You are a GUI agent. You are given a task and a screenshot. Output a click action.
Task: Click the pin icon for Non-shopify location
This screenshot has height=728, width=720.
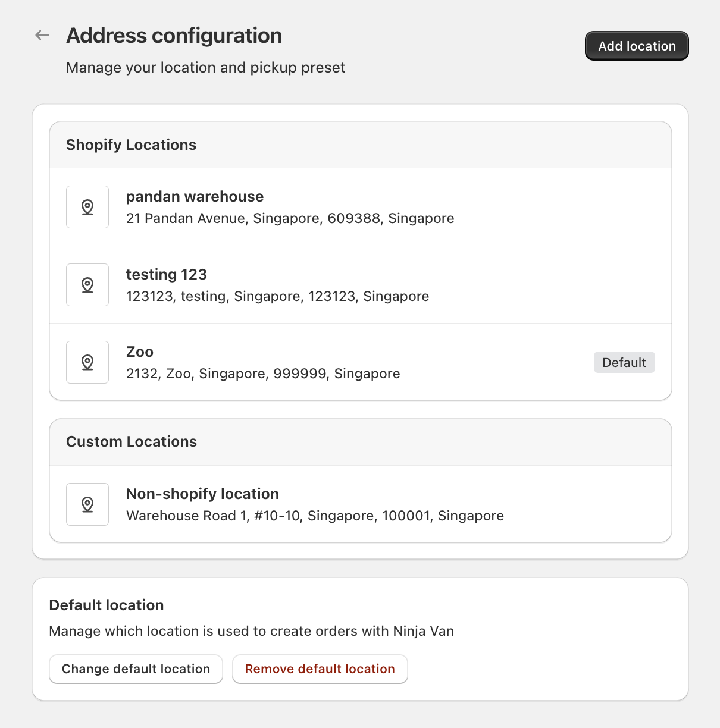pos(87,504)
